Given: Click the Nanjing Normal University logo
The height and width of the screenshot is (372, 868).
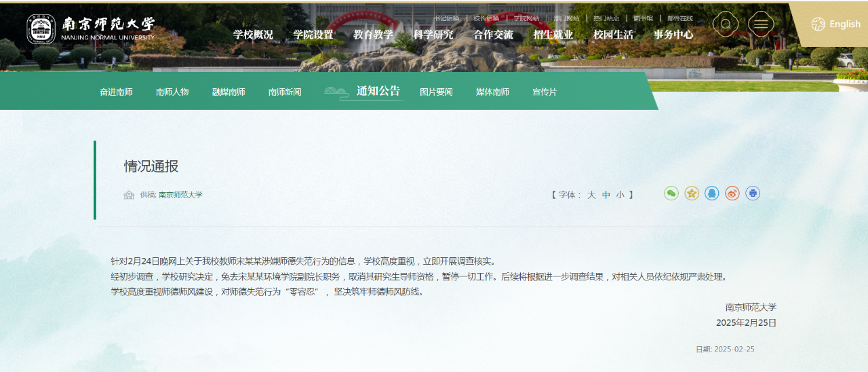Looking at the screenshot, I should 91,29.
